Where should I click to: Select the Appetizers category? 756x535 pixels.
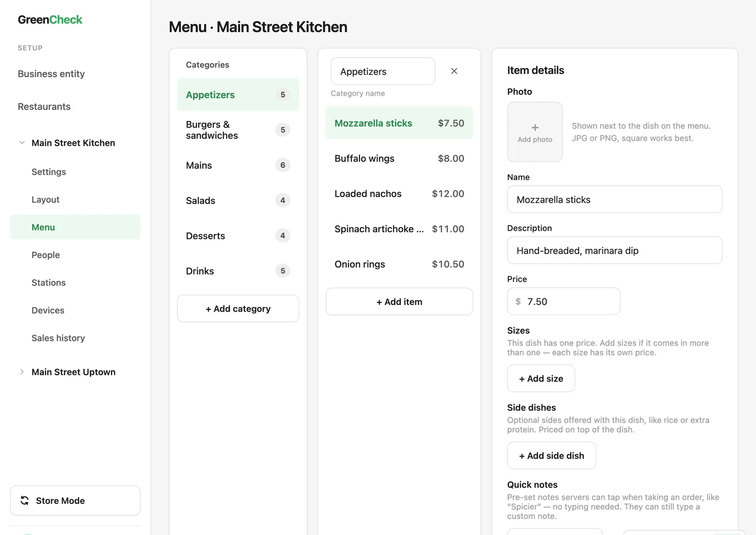click(238, 95)
